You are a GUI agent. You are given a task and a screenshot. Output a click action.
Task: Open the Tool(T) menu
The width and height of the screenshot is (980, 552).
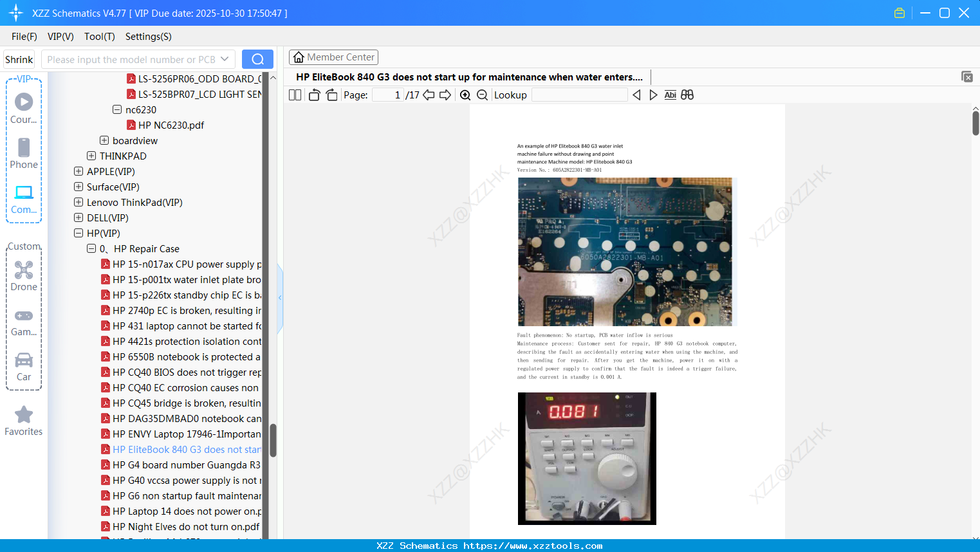pos(100,37)
